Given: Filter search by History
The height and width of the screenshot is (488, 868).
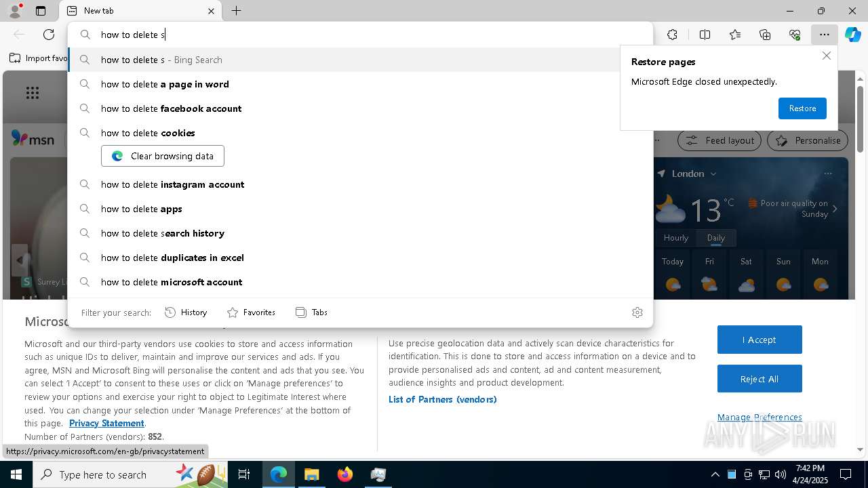Looking at the screenshot, I should (186, 312).
